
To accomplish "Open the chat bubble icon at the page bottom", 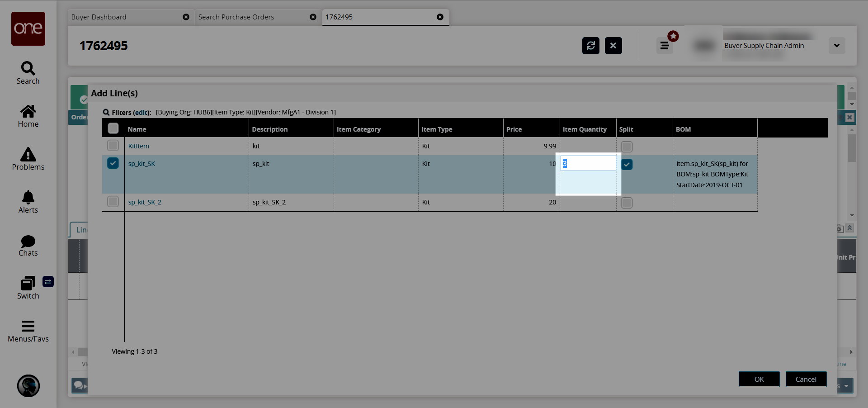I will [x=80, y=385].
